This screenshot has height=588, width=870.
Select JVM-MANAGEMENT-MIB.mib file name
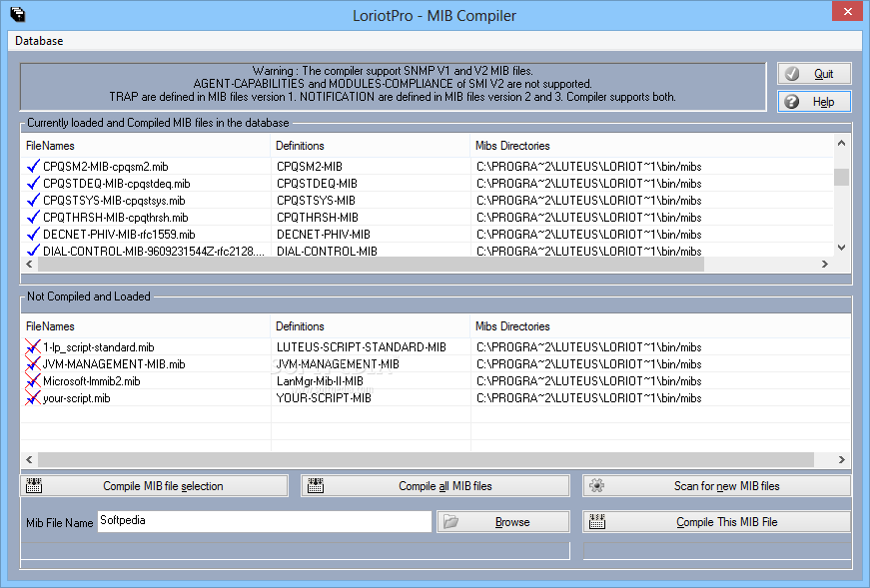click(x=114, y=364)
